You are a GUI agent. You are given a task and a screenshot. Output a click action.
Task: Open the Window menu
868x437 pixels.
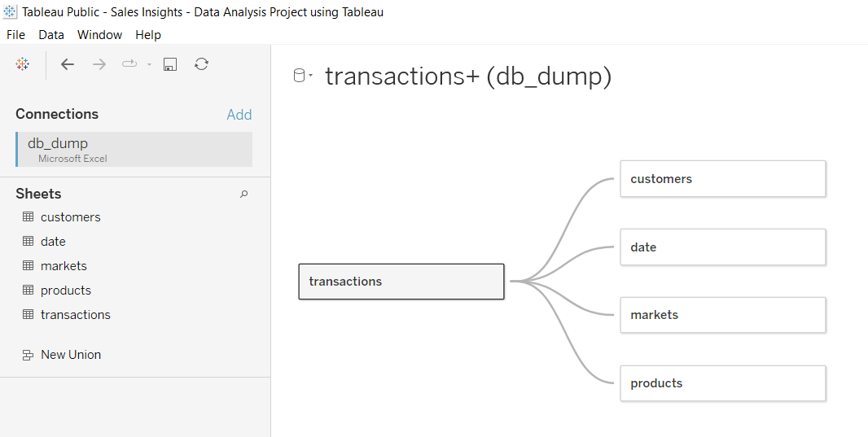[x=99, y=35]
